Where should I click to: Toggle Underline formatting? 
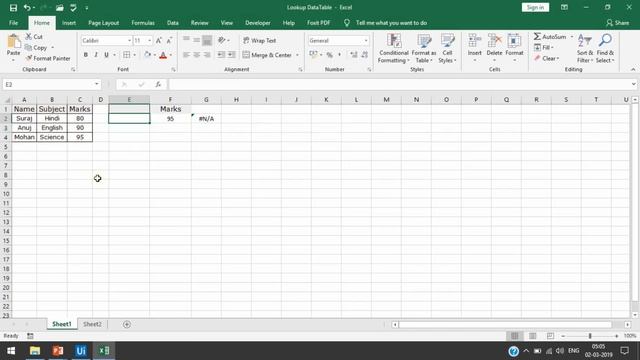point(106,55)
